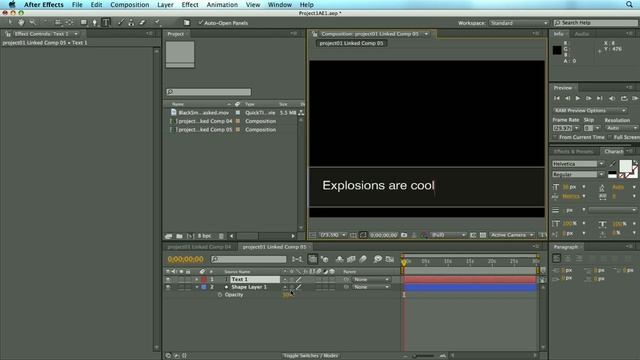The height and width of the screenshot is (360, 640).
Task: Open the Composition menu
Action: pyautogui.click(x=129, y=5)
